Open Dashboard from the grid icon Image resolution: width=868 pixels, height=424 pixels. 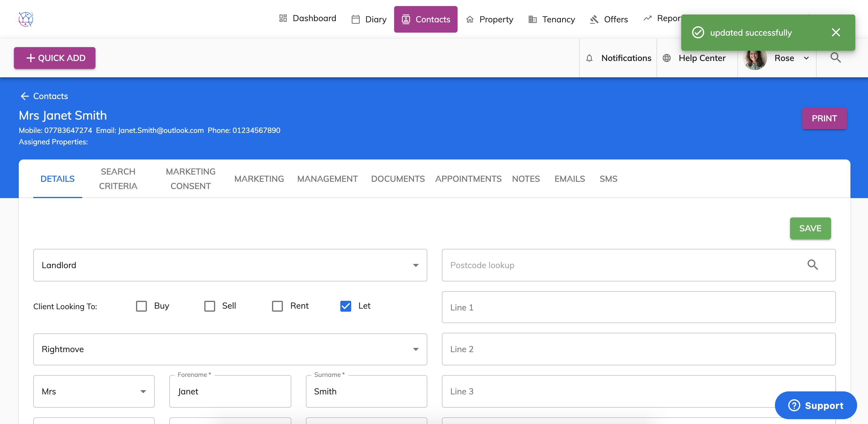pos(283,18)
